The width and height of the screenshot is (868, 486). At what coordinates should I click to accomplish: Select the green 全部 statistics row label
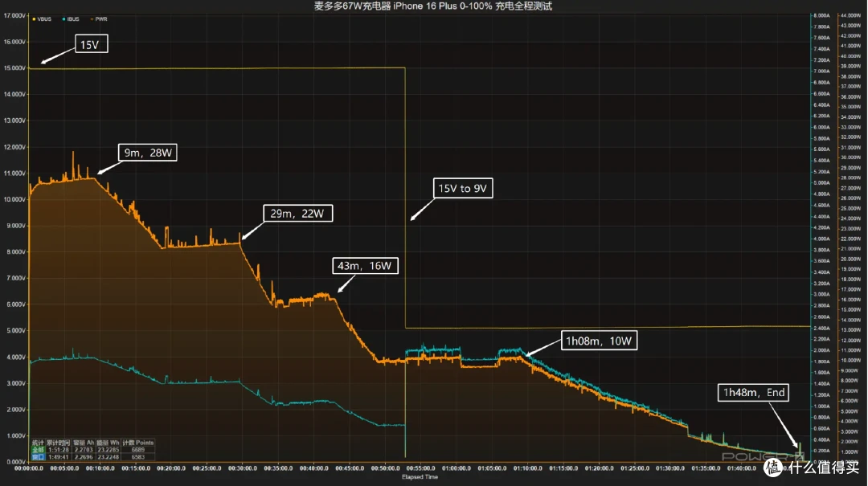tap(39, 450)
